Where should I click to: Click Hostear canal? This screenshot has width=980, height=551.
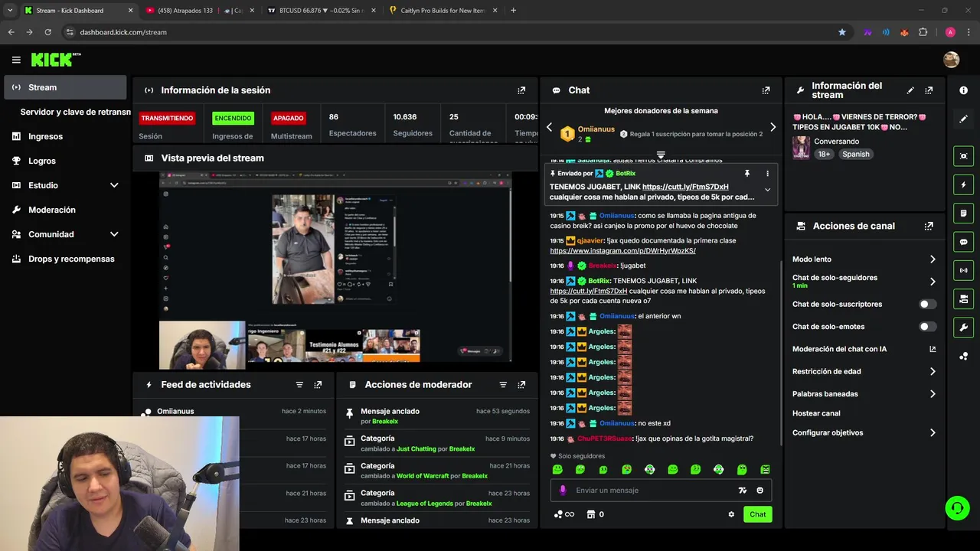816,413
